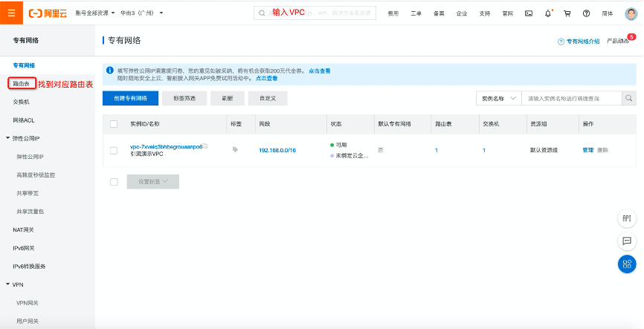Open the notification bell
This screenshot has height=329, width=644.
548,13
